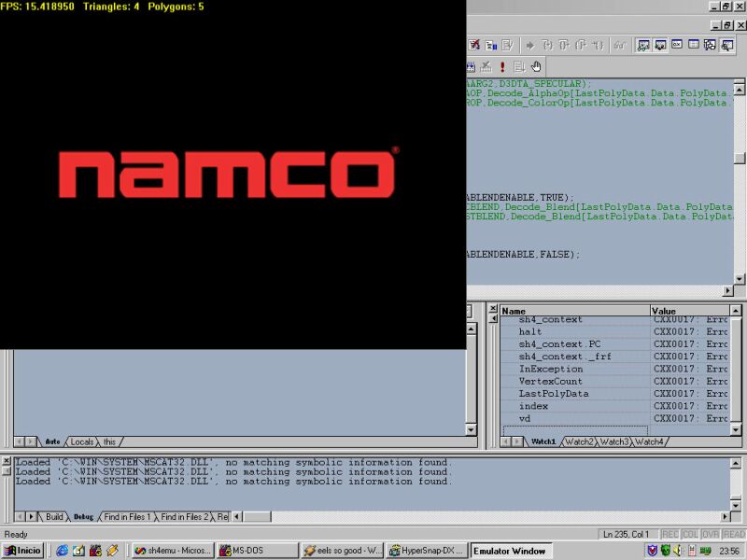Click the HyperSnap-DX taskbar button
This screenshot has height=560, width=747.
(x=427, y=551)
